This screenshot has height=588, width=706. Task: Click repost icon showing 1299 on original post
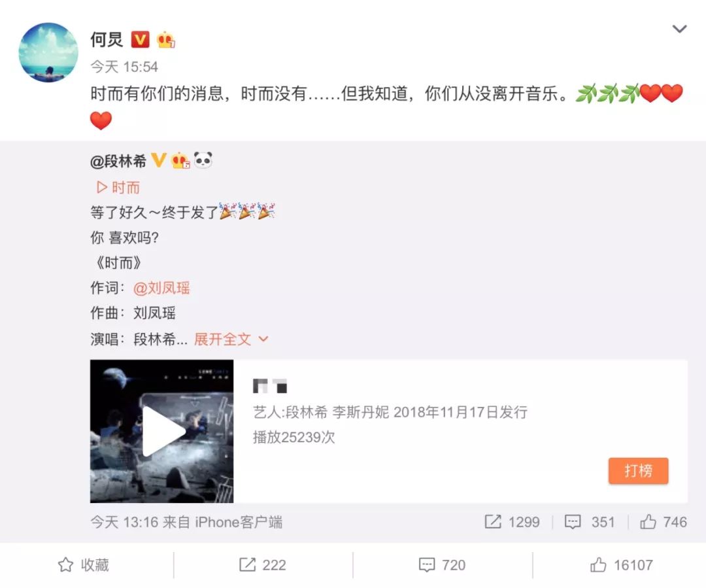click(512, 522)
